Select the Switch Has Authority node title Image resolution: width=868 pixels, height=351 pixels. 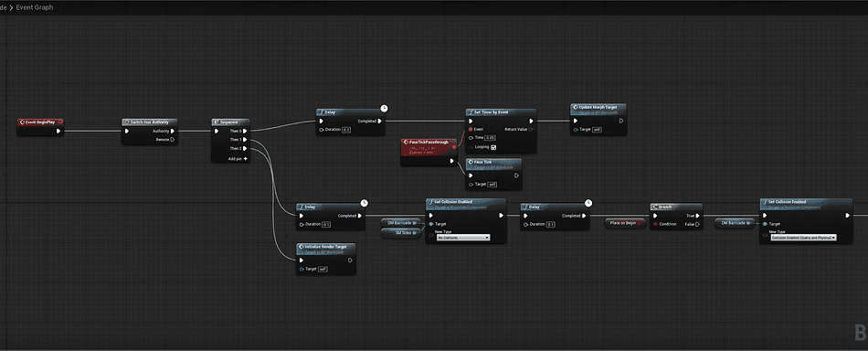click(x=149, y=122)
